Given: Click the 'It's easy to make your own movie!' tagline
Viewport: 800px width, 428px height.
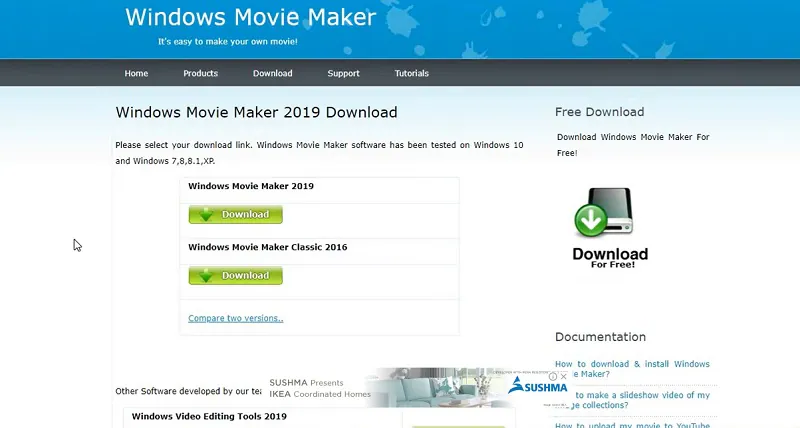Looking at the screenshot, I should pyautogui.click(x=228, y=42).
